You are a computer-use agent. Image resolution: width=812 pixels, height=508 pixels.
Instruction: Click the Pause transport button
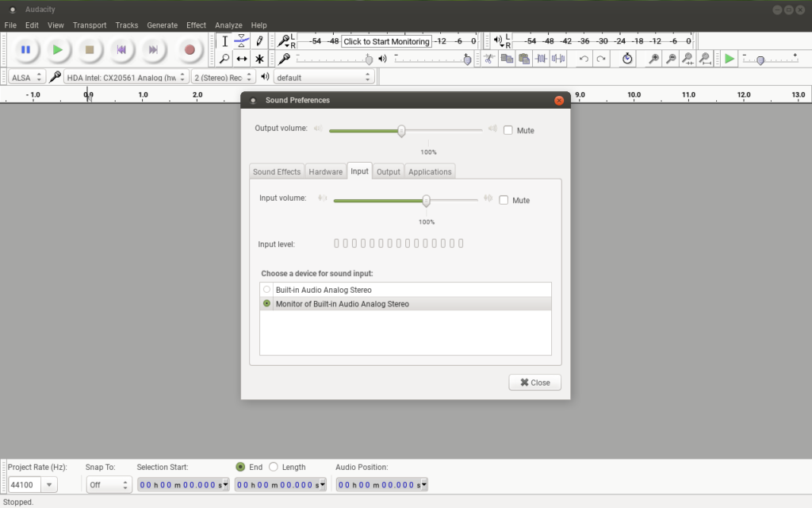tap(25, 50)
